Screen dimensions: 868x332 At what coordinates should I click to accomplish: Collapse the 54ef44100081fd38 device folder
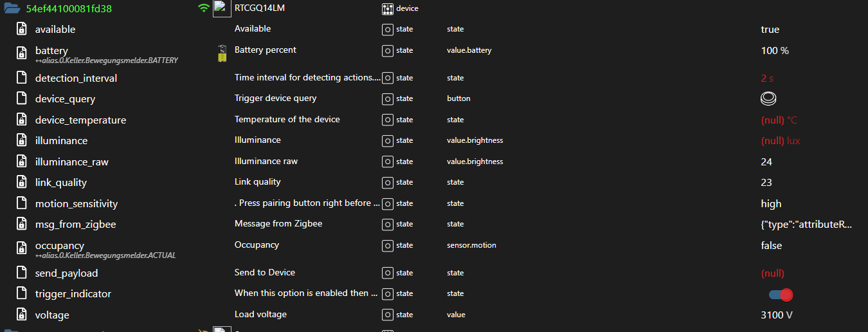coord(12,8)
